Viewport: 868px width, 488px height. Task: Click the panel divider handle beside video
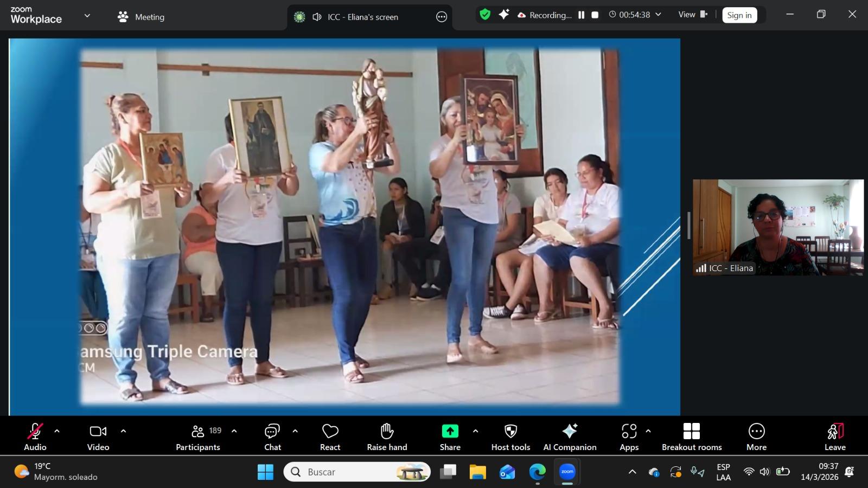688,225
